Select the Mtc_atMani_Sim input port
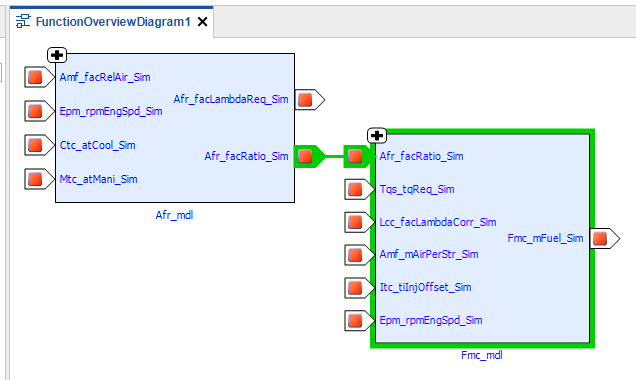Screen dimensions: 636x380 click(38, 179)
